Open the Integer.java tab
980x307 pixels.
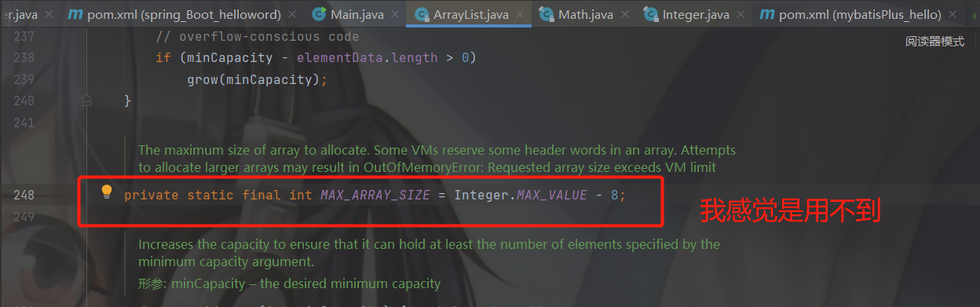(694, 15)
